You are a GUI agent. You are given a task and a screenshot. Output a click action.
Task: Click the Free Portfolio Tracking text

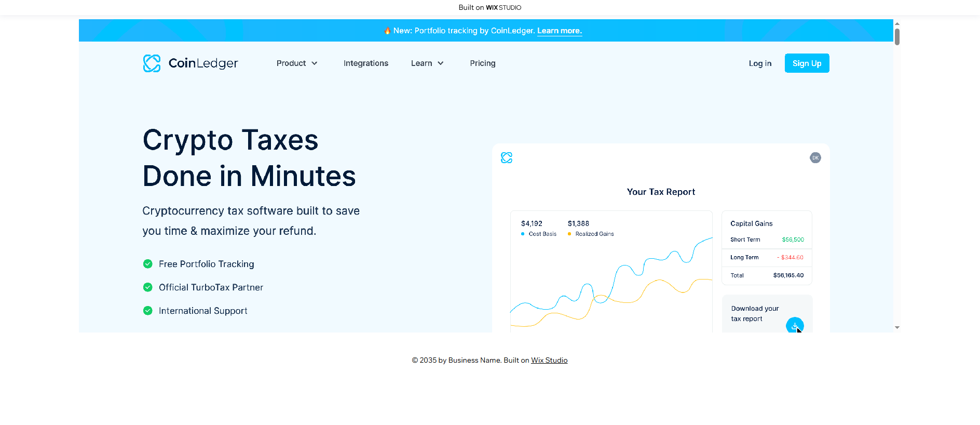[207, 264]
